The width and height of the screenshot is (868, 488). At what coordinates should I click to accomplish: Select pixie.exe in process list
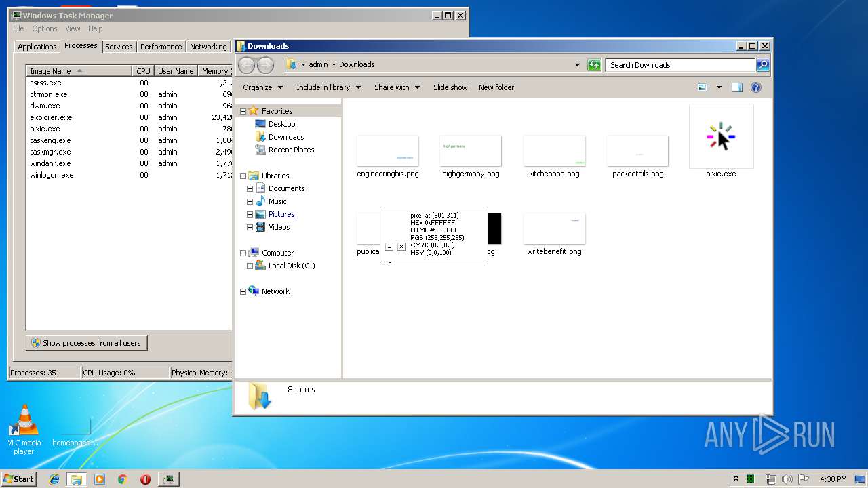[129, 129]
